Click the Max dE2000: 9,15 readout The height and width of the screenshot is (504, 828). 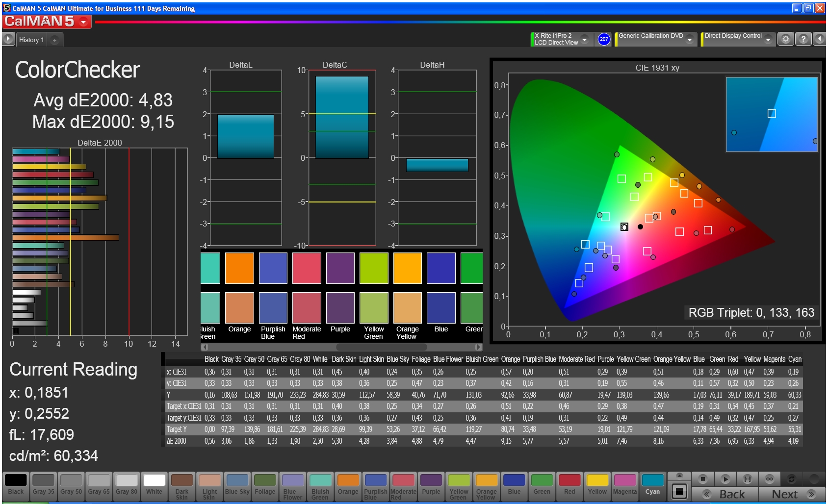click(103, 122)
